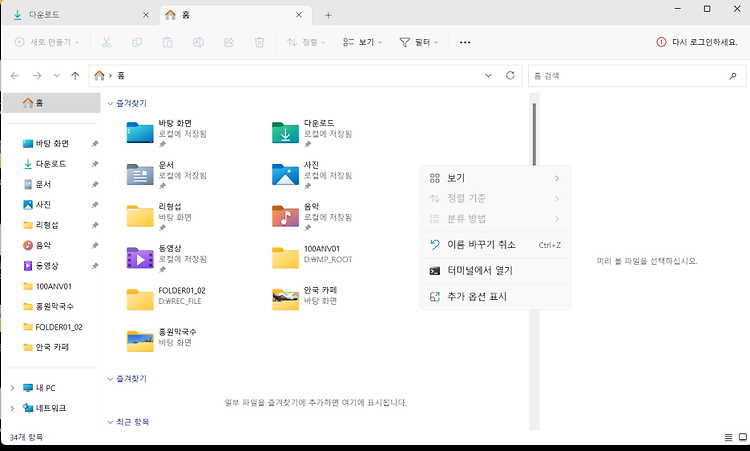Go up one level with up arrow
Image resolution: width=750 pixels, height=451 pixels.
(x=75, y=76)
